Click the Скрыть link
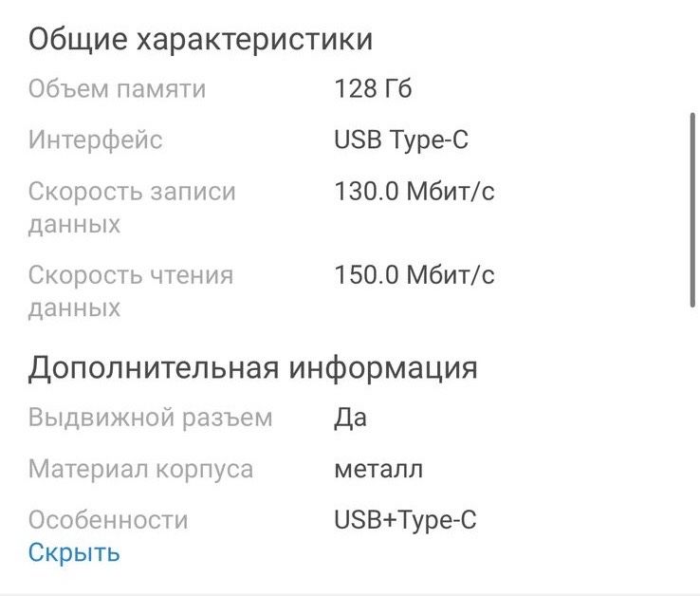Viewport: 700px width, 596px height. [74, 552]
